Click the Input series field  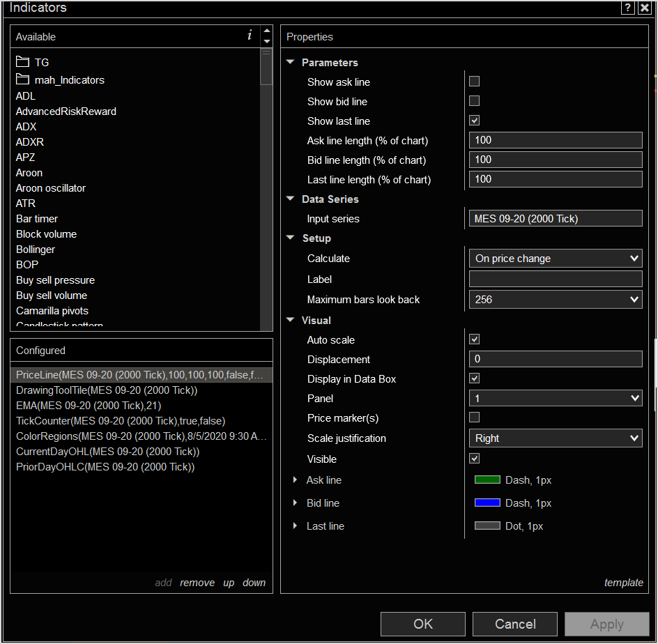(556, 218)
